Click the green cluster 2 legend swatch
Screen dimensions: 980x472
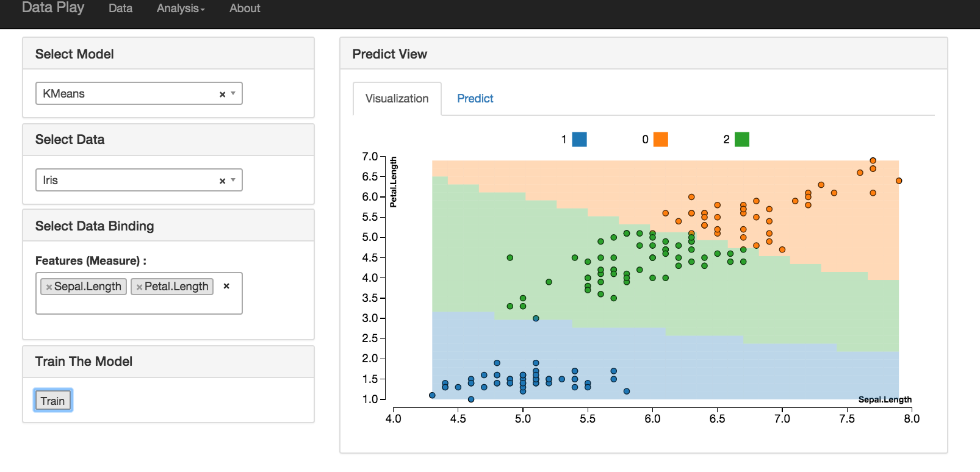point(742,140)
